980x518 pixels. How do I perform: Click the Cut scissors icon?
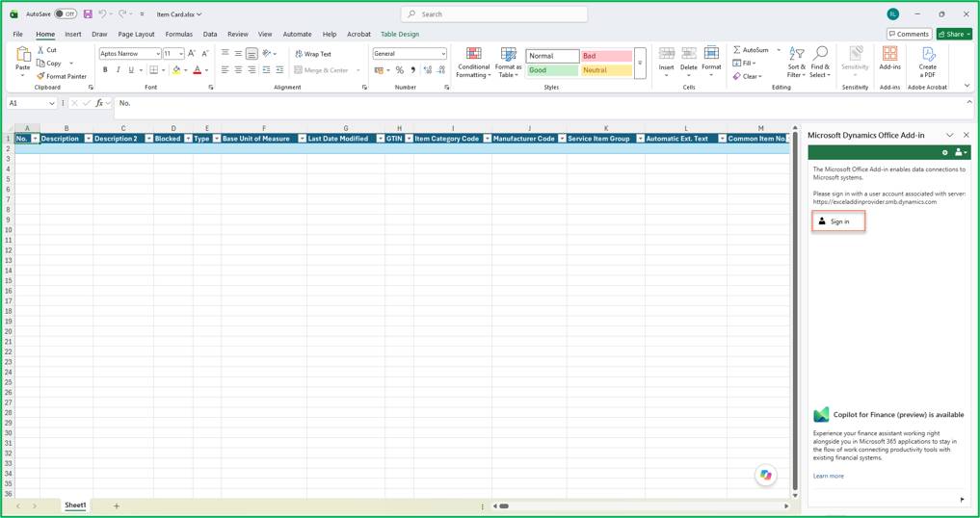pos(40,50)
